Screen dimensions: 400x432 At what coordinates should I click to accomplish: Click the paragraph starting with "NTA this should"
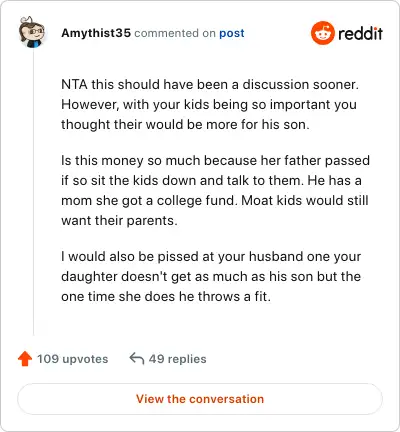point(210,104)
